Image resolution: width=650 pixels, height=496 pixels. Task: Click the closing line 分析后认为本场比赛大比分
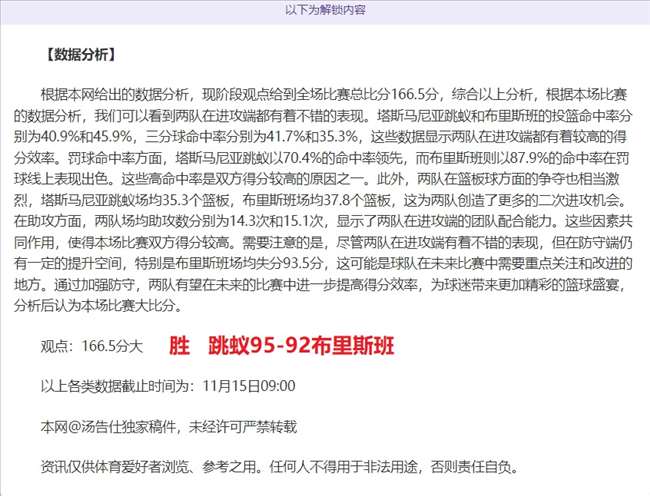coord(98,305)
